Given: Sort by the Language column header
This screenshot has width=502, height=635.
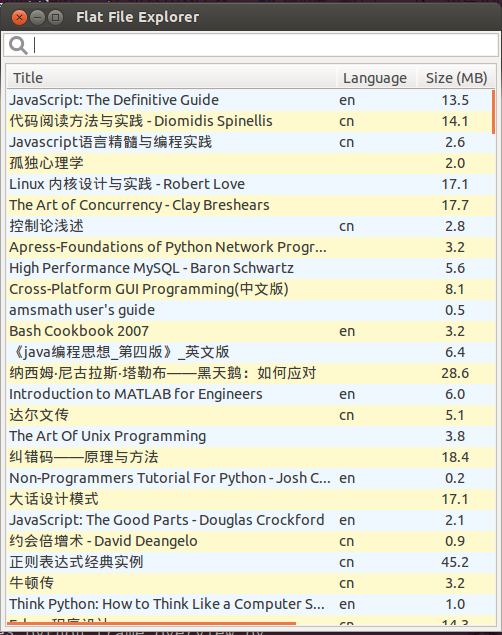Looking at the screenshot, I should click(376, 77).
